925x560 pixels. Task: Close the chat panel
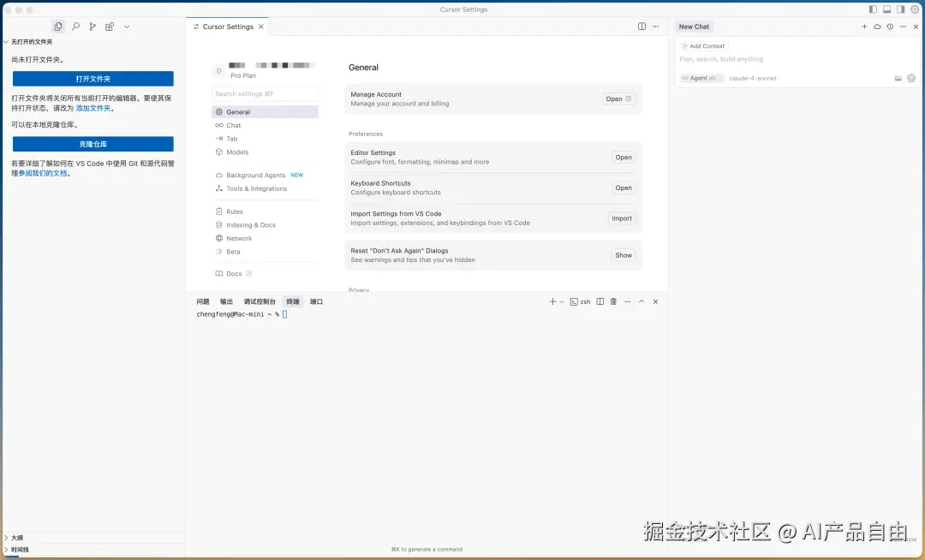pyautogui.click(x=916, y=27)
